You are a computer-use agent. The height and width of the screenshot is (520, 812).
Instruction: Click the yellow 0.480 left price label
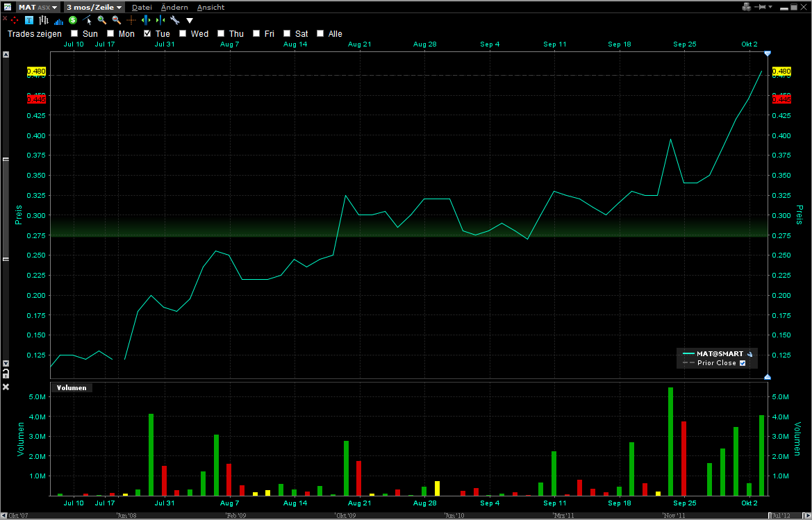[x=36, y=71]
